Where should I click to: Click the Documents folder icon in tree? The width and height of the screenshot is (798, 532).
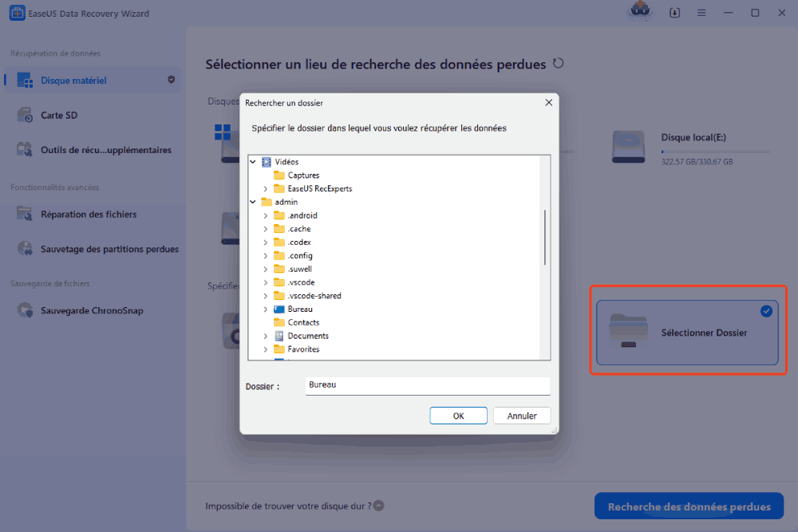279,336
